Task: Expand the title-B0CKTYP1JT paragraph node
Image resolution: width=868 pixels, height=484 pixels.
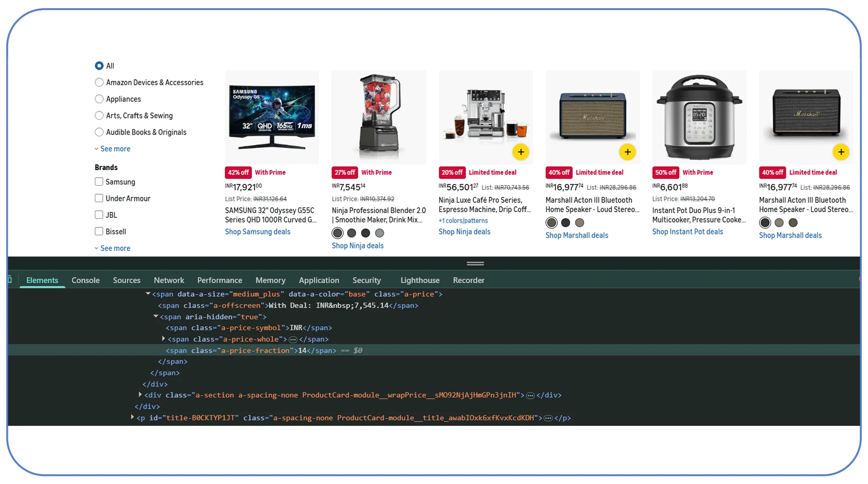Action: pos(132,417)
